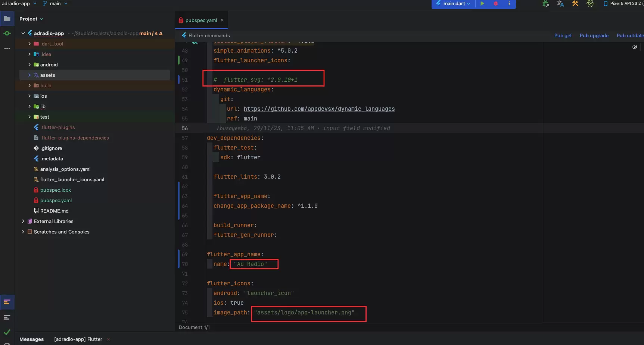Expand the .dart_tool folder

tap(29, 44)
